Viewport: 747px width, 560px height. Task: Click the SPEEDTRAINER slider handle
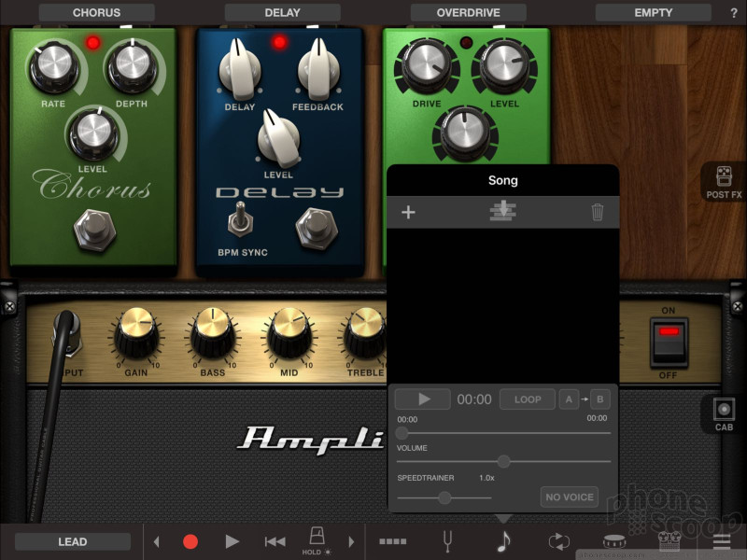[x=444, y=497]
